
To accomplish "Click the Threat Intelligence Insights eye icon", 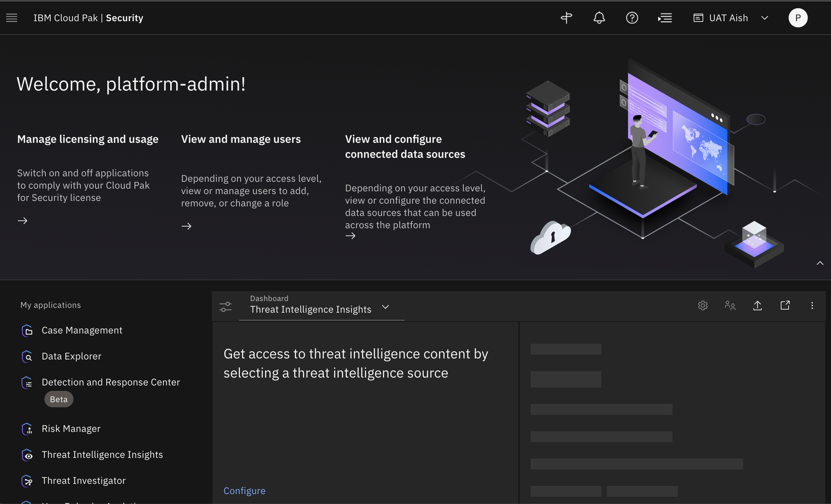I will 27,455.
